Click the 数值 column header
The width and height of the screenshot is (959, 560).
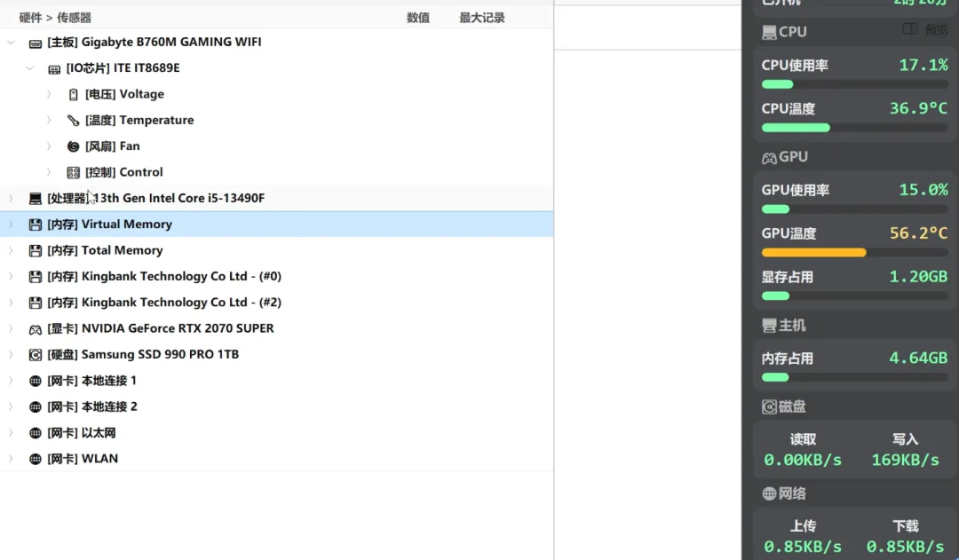click(418, 18)
